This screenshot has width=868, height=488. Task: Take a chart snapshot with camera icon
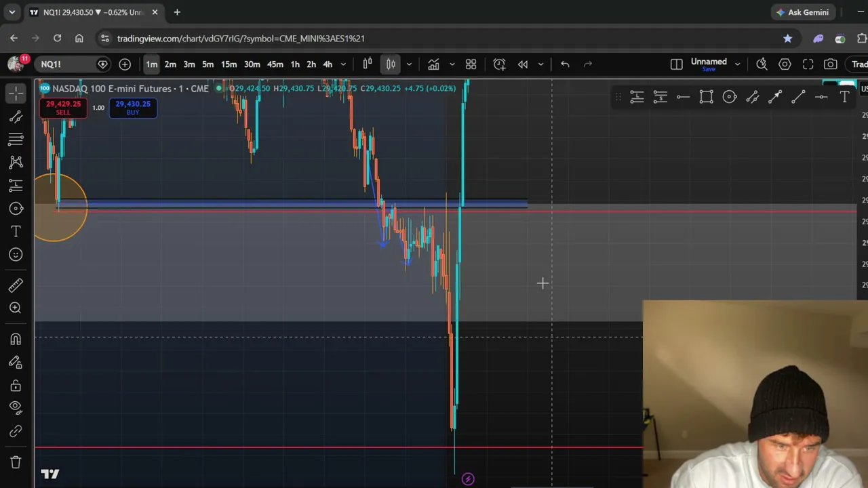tap(831, 64)
